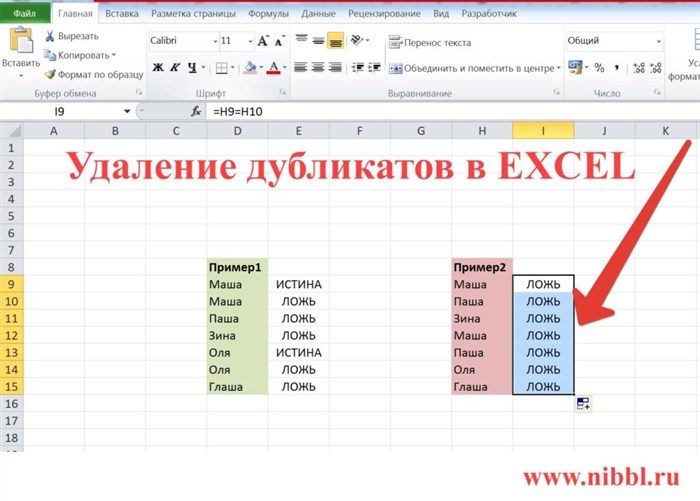This screenshot has width=700, height=501.
Task: Open font color dropdown arrow
Action: click(284, 68)
